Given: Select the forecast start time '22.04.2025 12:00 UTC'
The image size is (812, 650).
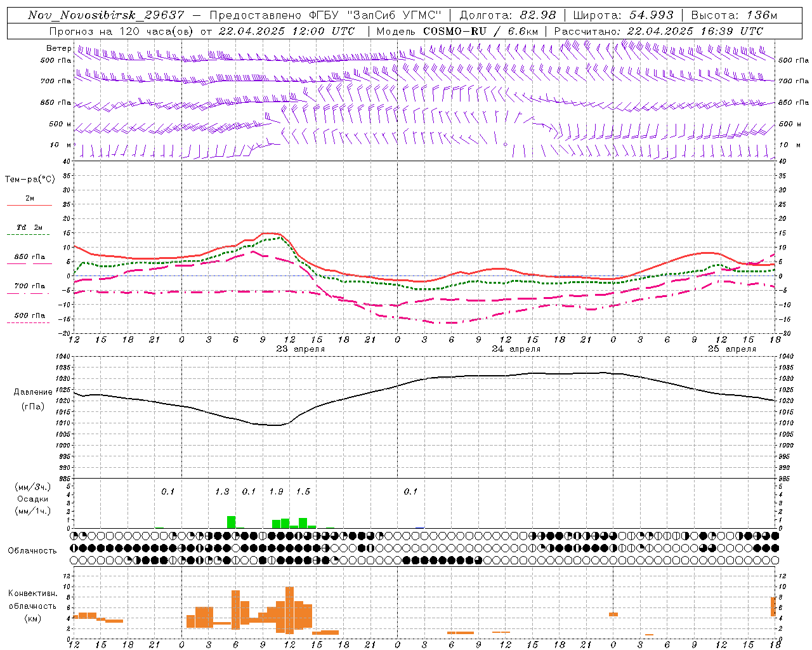Looking at the screenshot, I should tap(287, 31).
